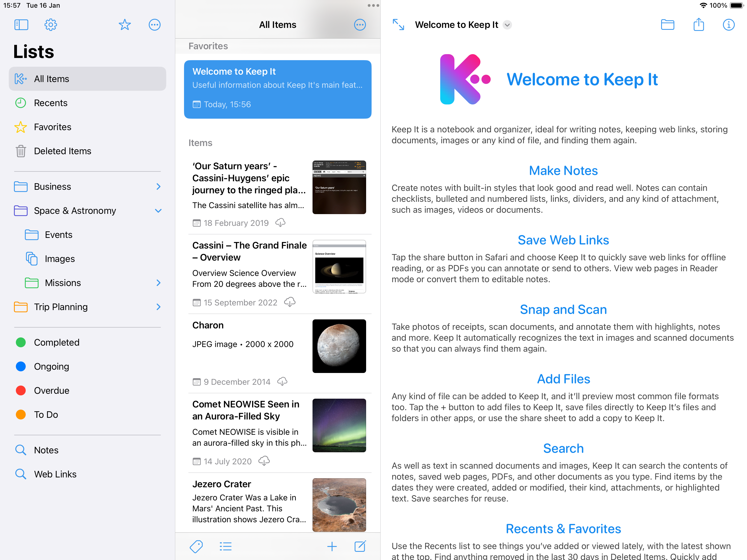The image size is (747, 560).
Task: Tap cloud icon beside 15 September 2022
Action: [x=290, y=302]
